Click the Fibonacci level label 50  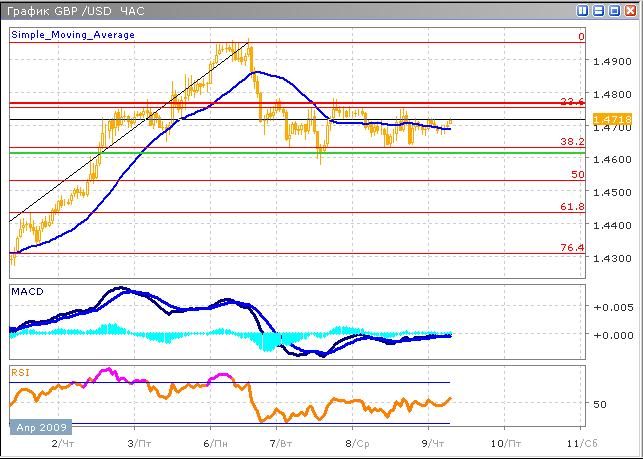click(577, 174)
